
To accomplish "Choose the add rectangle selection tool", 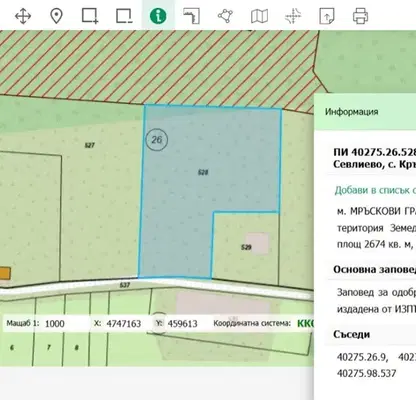I will pos(90,16).
